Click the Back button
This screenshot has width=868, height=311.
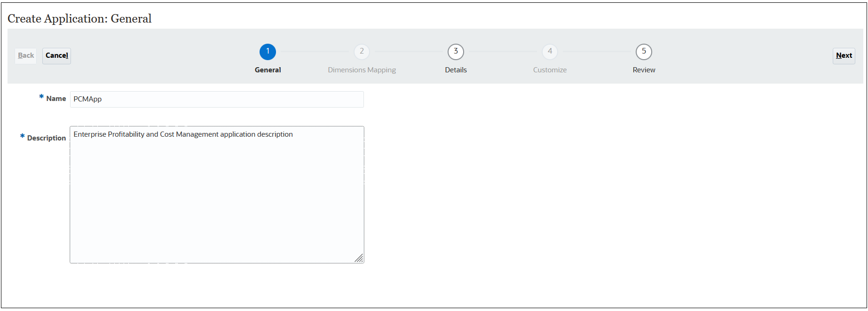coord(26,56)
